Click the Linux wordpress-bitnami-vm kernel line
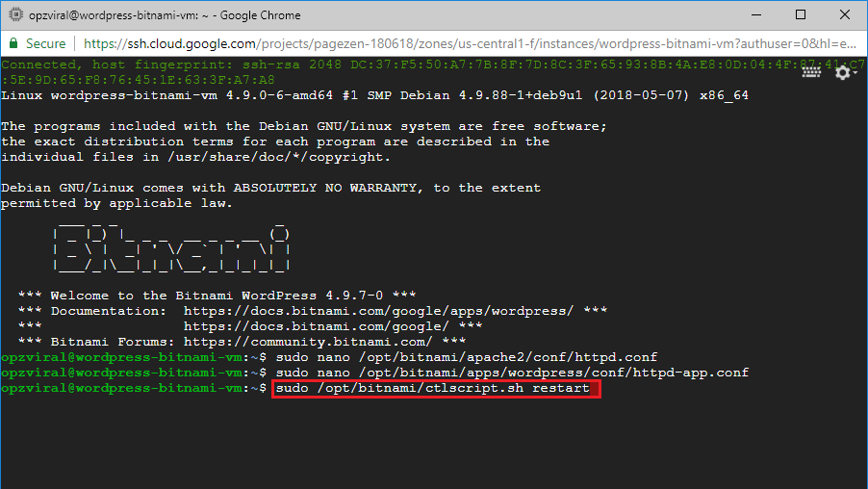This screenshot has width=868, height=489. (x=374, y=95)
